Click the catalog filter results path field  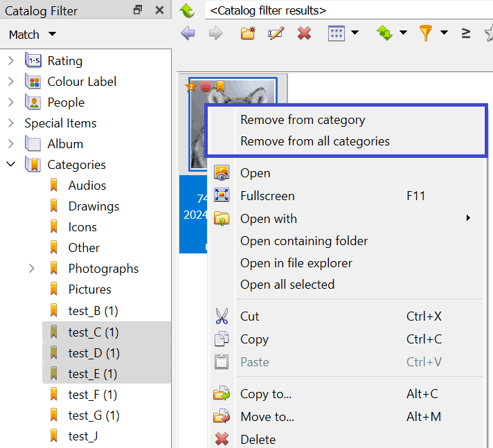(x=346, y=10)
